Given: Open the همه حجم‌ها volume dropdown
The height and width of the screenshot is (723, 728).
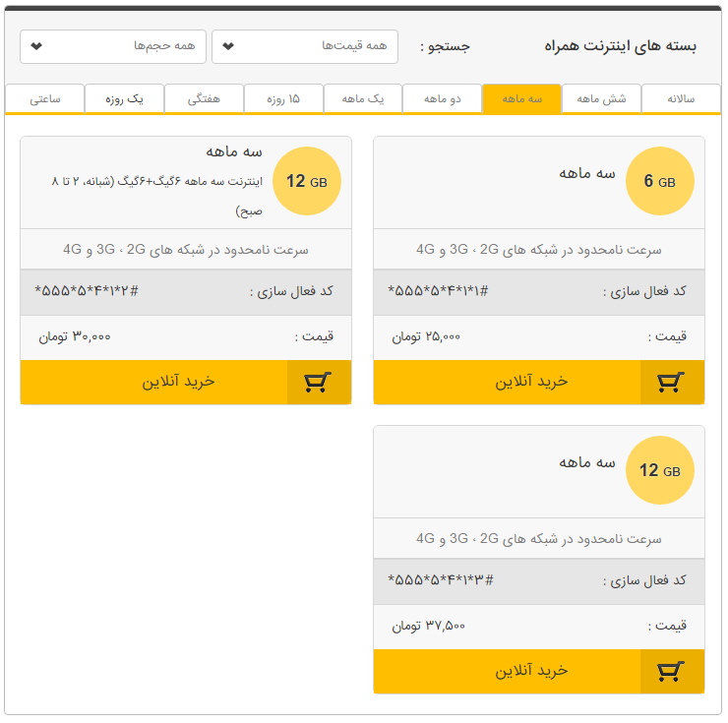Looking at the screenshot, I should [x=113, y=46].
